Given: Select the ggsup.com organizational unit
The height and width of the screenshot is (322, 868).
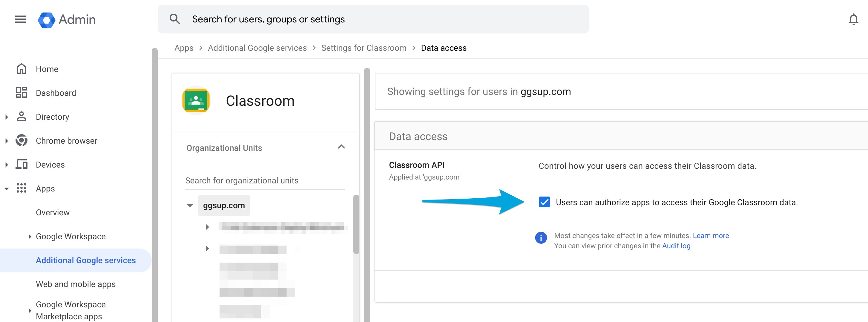Looking at the screenshot, I should tap(224, 206).
